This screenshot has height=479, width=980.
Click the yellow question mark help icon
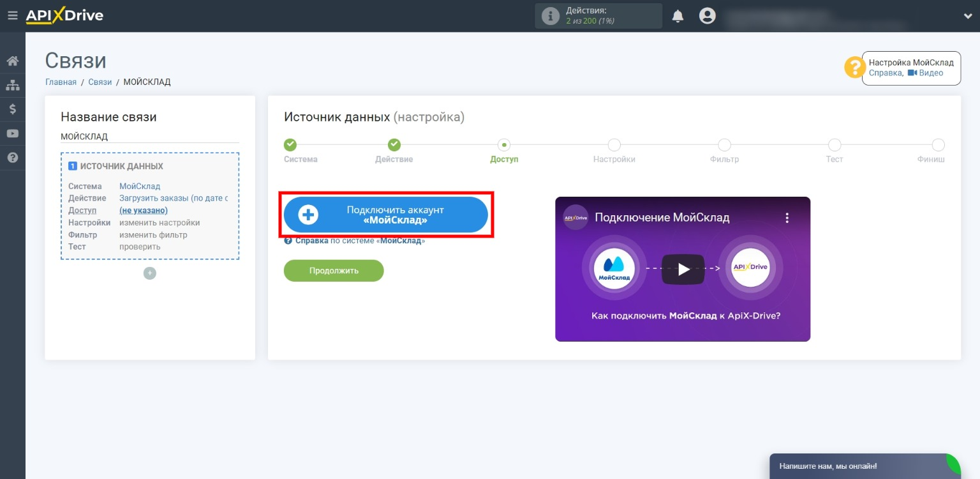point(855,68)
